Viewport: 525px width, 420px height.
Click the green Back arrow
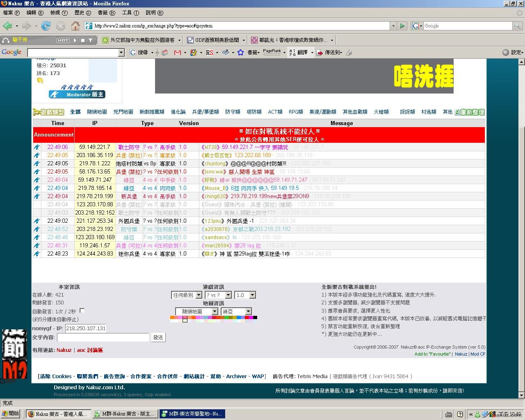[7, 26]
